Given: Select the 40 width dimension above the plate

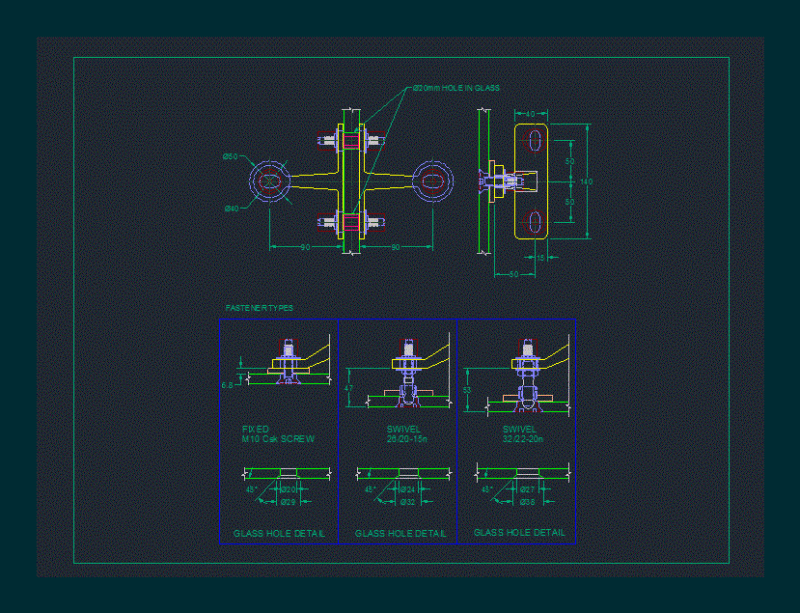Looking at the screenshot, I should pyautogui.click(x=531, y=114).
